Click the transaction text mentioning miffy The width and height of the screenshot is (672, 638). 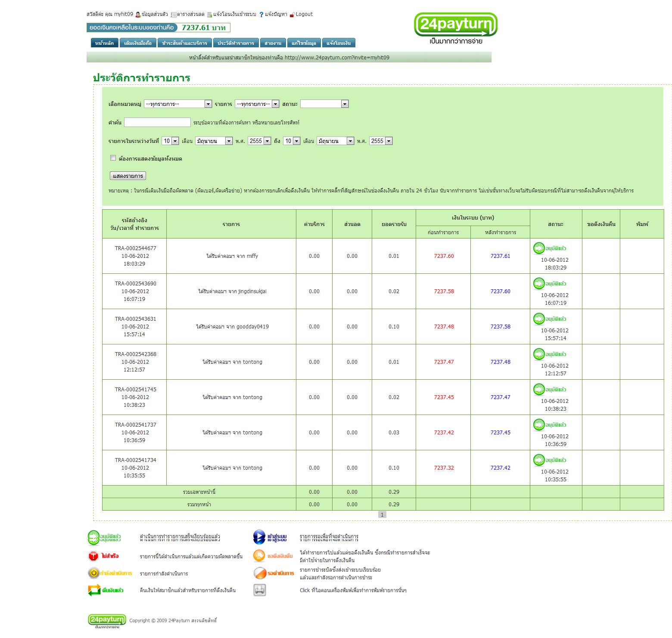[232, 256]
